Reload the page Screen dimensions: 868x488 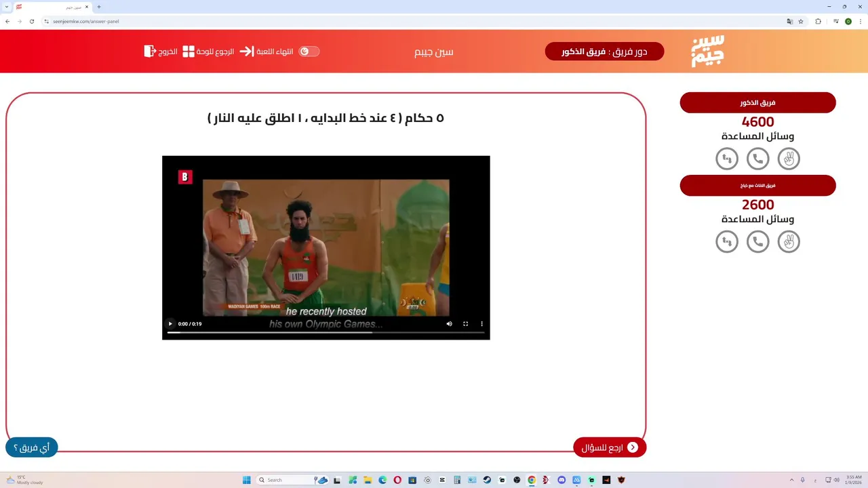pos(31,21)
